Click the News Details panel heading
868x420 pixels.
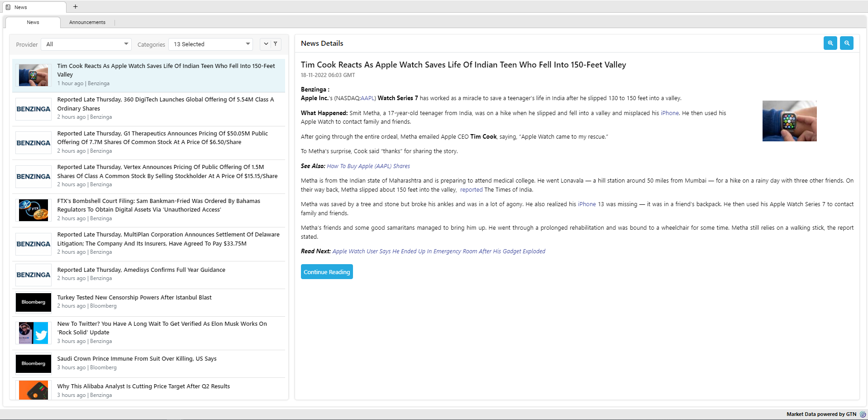[x=322, y=43]
